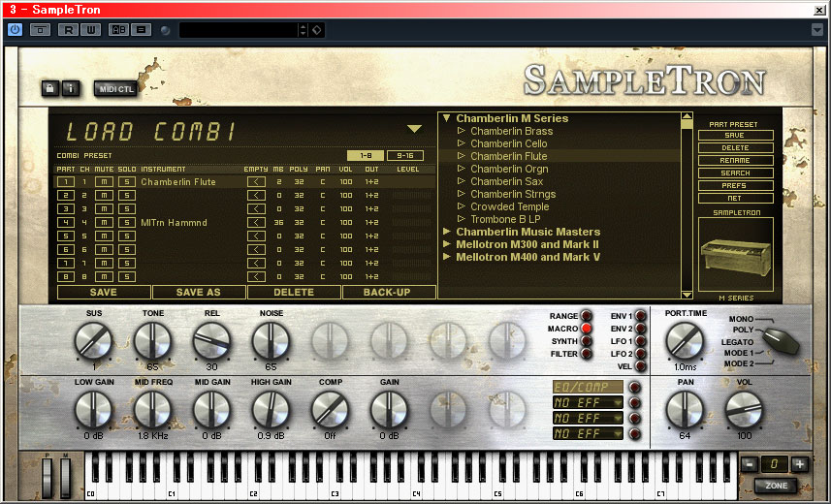
Task: Toggle the Read automation R button
Action: click(x=69, y=30)
